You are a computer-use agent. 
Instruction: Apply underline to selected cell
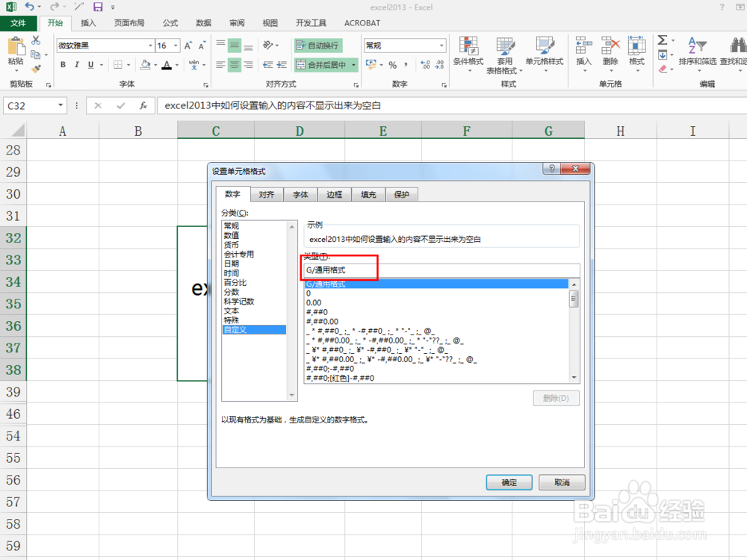coord(89,63)
